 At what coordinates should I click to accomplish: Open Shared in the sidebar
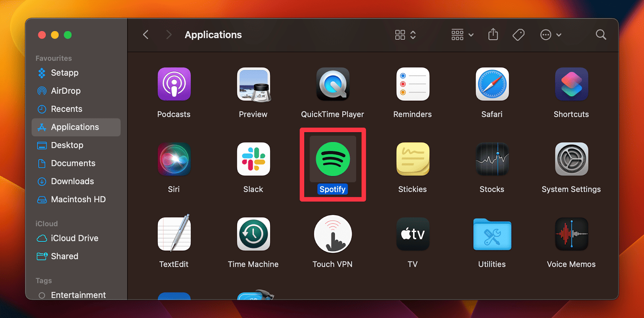point(76,257)
